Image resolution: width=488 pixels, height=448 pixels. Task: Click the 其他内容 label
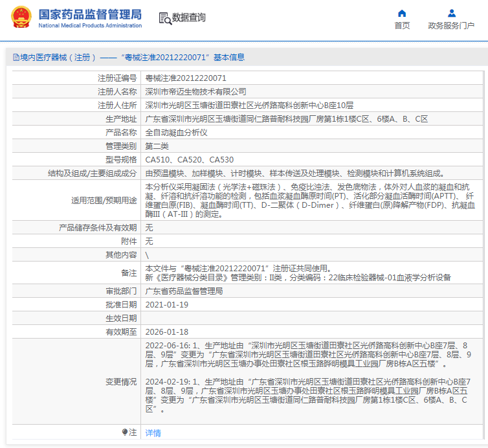pyautogui.click(x=121, y=255)
